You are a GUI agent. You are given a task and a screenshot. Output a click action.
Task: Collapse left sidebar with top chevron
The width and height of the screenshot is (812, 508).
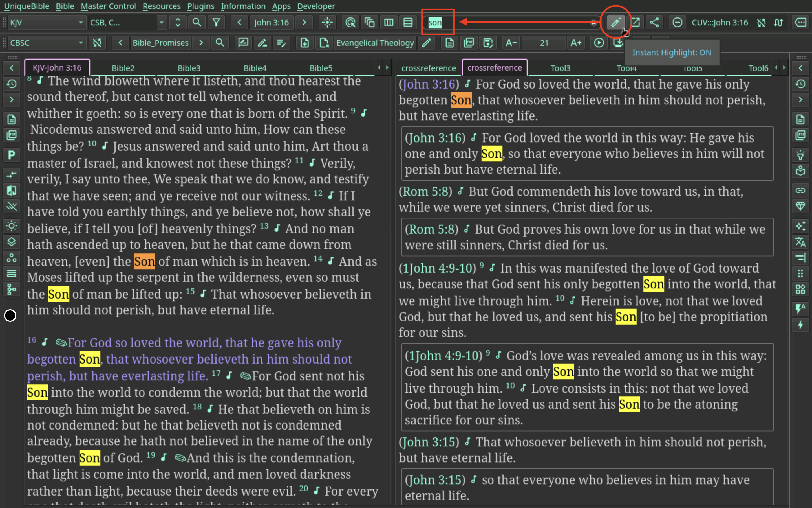[11, 68]
